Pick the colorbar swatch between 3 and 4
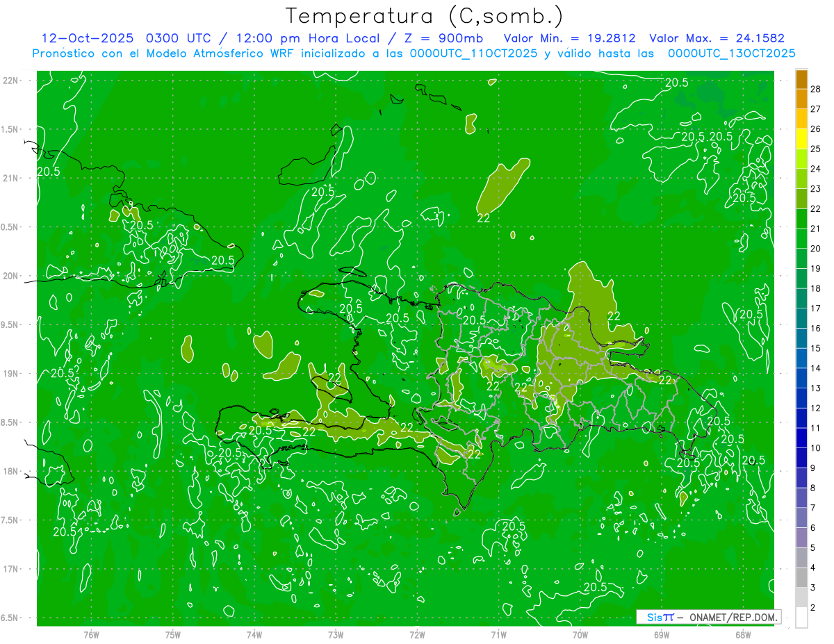The height and width of the screenshot is (644, 834). 801,578
